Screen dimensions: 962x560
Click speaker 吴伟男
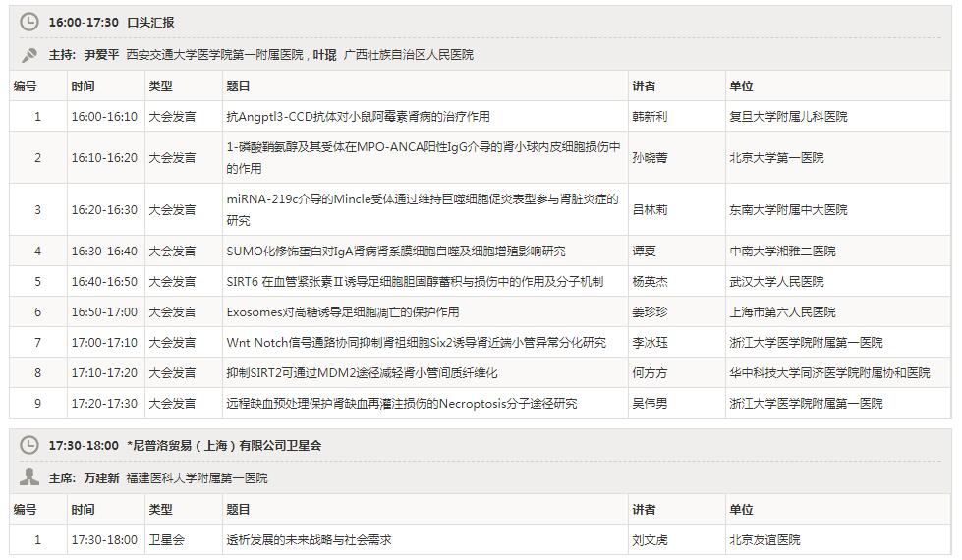[650, 403]
